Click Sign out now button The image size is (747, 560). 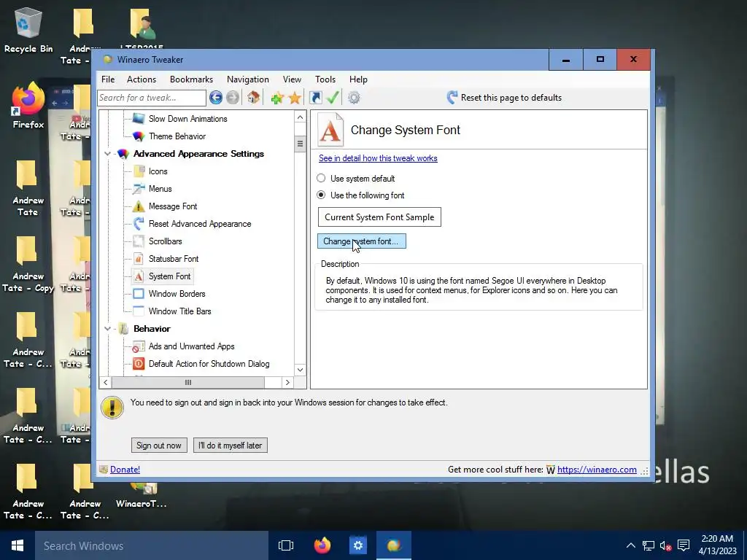coord(159,446)
